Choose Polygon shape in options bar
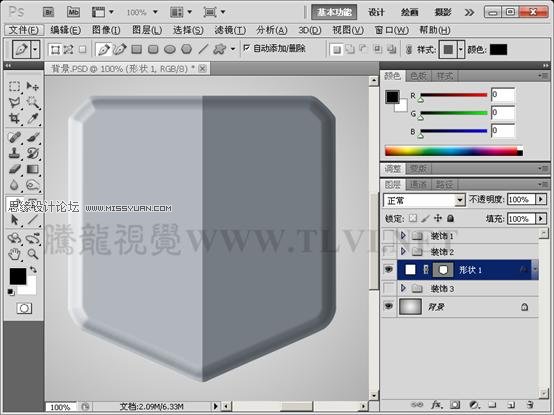This screenshot has height=415, width=554. [187, 49]
